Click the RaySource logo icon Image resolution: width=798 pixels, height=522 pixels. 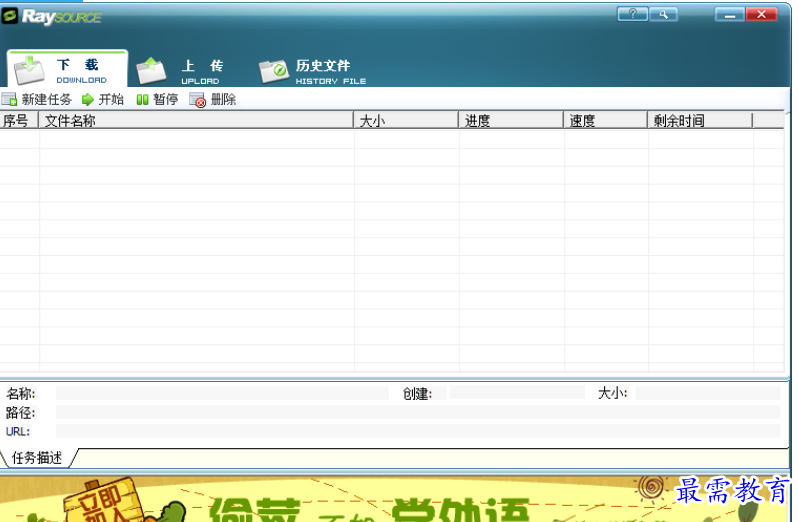(x=10, y=16)
